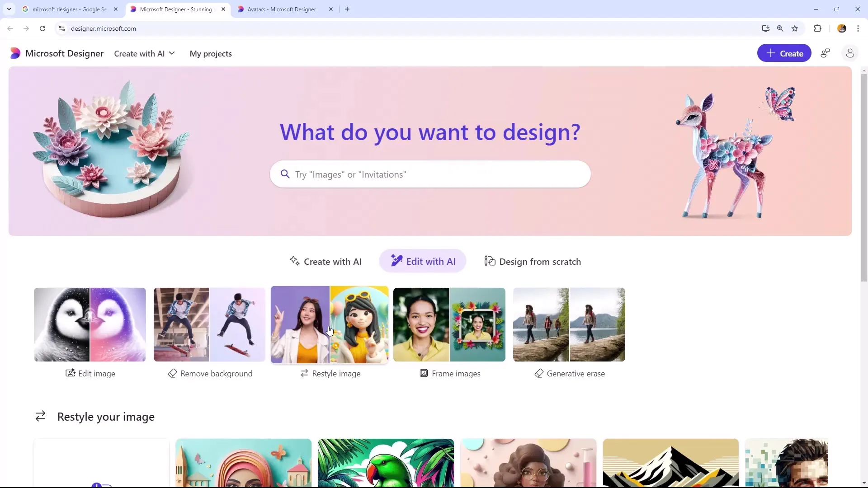This screenshot has height=488, width=868.
Task: Click the Create with AI menu item
Action: (144, 53)
